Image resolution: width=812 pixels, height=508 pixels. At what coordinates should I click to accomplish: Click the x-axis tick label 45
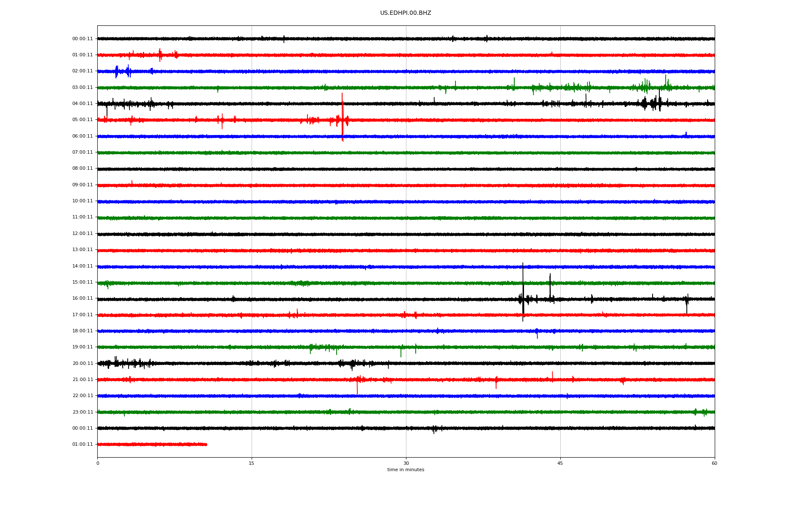[x=560, y=463]
